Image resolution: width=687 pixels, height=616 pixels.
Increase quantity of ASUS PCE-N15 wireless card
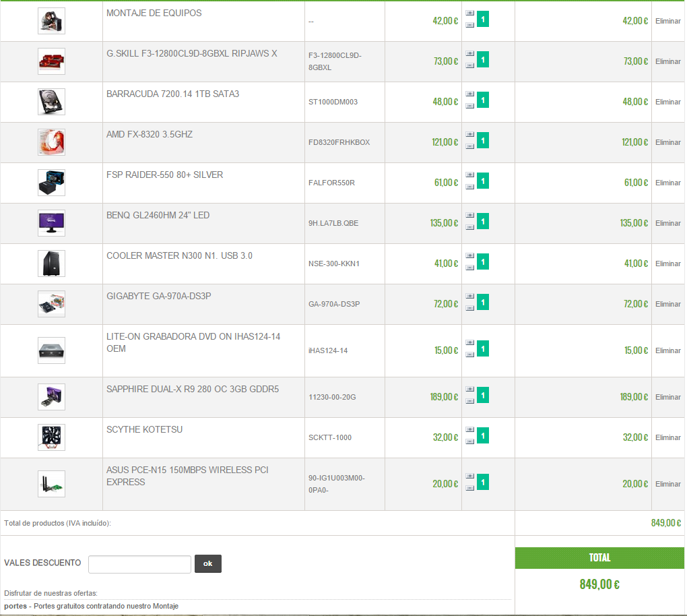[x=469, y=475]
